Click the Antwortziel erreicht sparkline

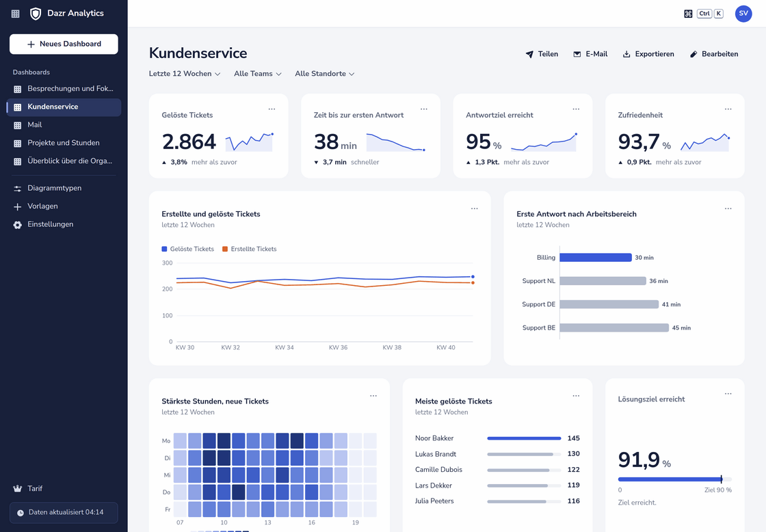coord(544,142)
